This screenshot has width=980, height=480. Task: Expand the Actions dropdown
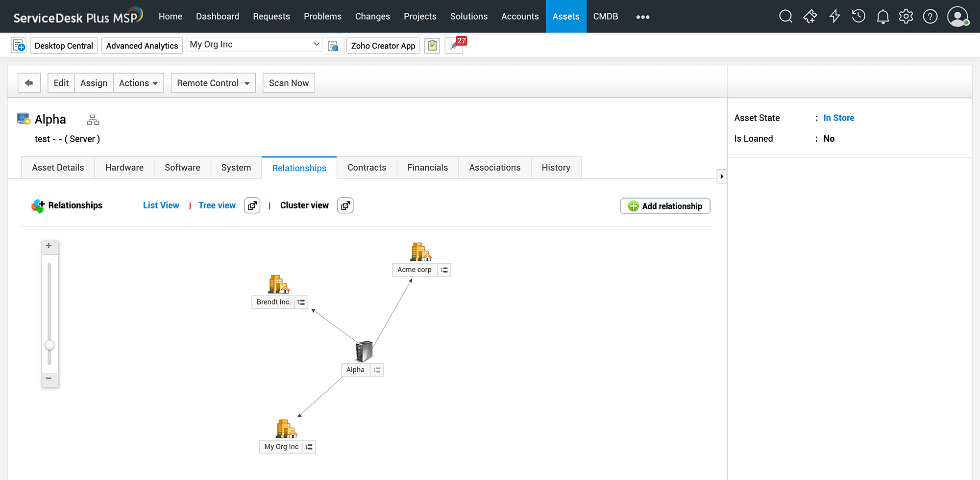coord(139,83)
